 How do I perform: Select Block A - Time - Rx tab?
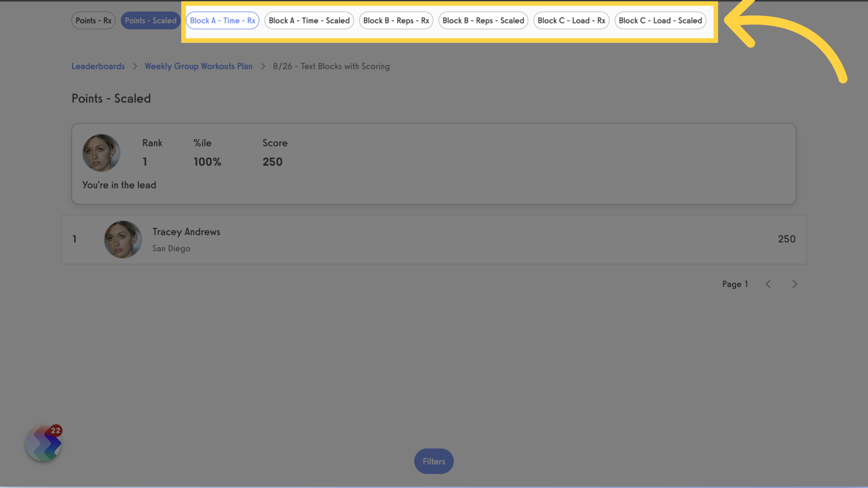(222, 20)
